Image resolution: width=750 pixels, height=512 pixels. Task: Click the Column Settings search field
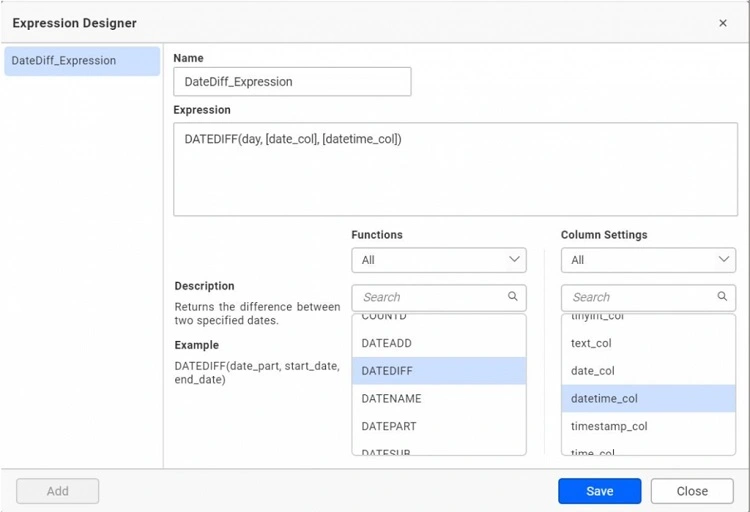[x=640, y=297]
